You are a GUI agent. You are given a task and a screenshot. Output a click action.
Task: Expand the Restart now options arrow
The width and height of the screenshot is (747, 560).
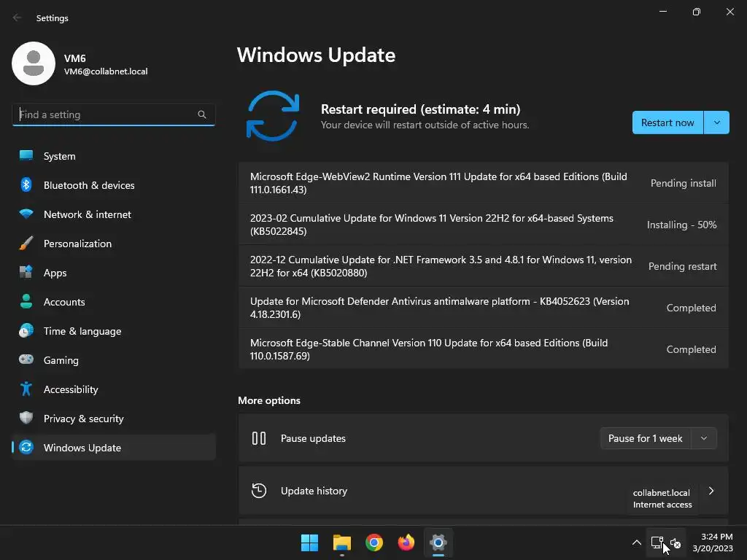(x=716, y=122)
